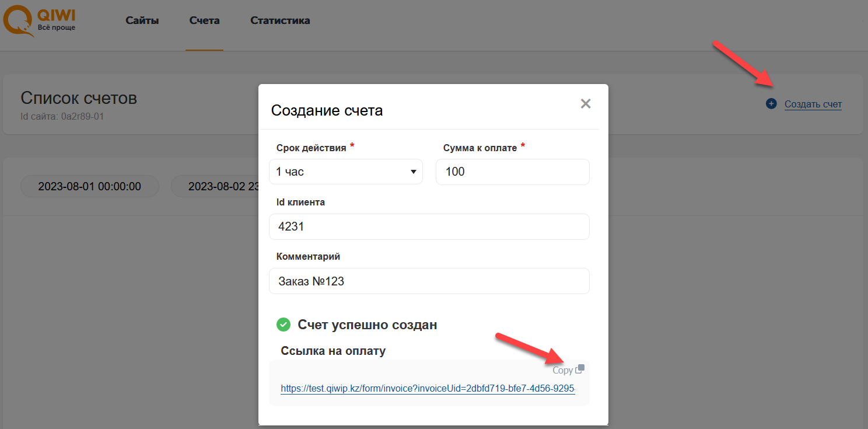Screen dimensions: 868x429
Task: Click the Создание счета dialog title
Action: pyautogui.click(x=327, y=110)
